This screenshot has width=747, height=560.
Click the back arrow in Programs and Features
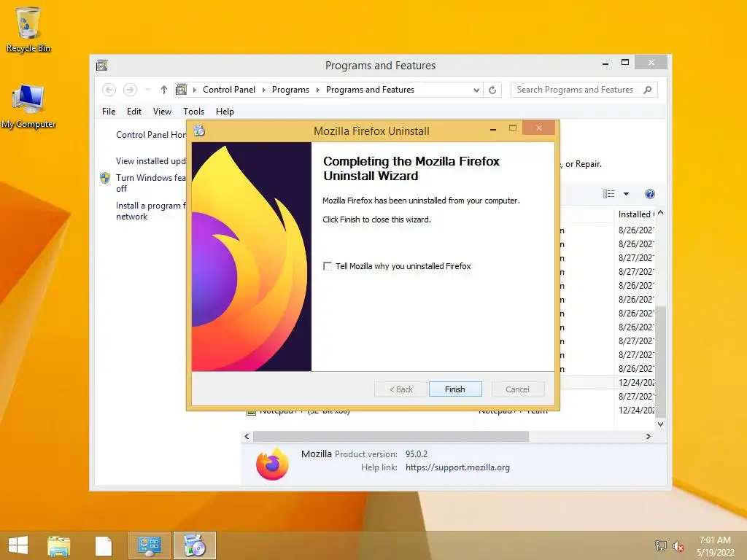coord(109,90)
